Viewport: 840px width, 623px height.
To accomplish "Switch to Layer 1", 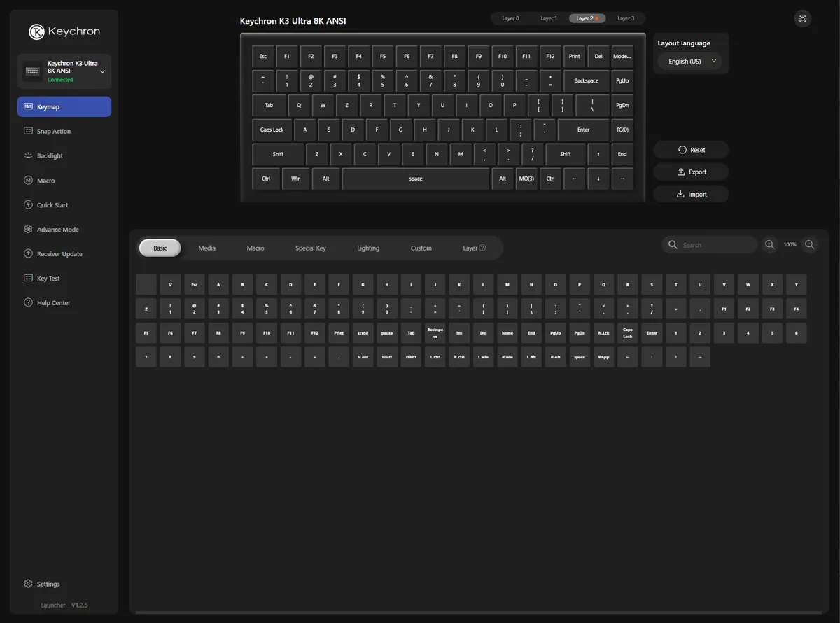I will (549, 18).
